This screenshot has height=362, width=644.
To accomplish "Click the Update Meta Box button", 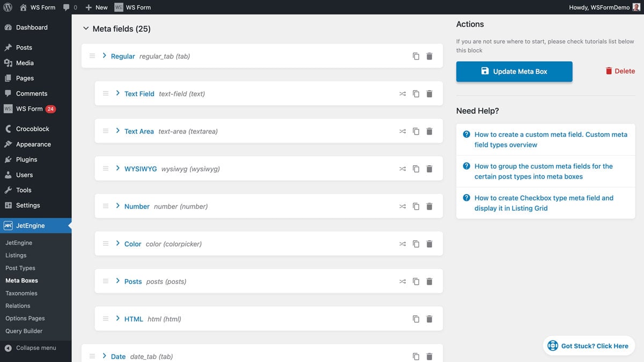I will click(x=514, y=70).
